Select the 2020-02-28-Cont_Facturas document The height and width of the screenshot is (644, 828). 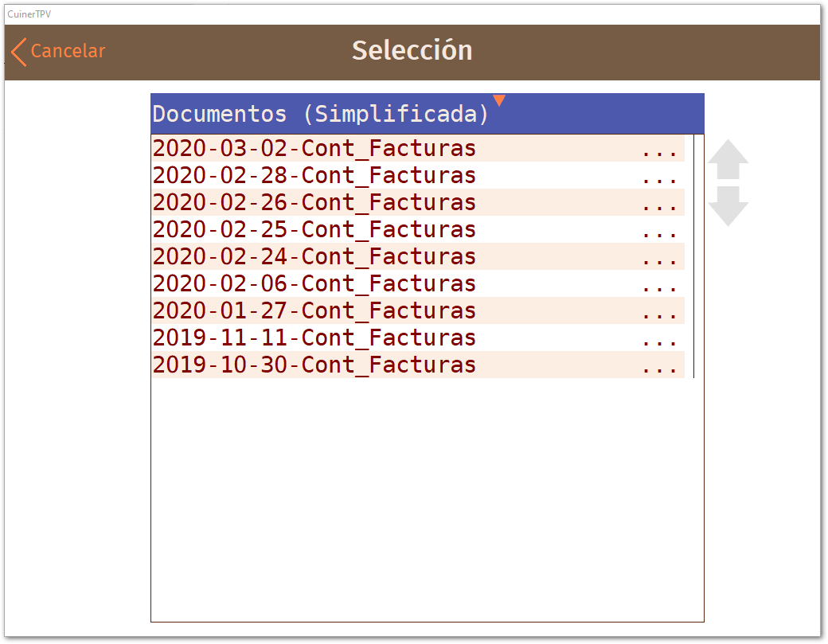(418, 175)
